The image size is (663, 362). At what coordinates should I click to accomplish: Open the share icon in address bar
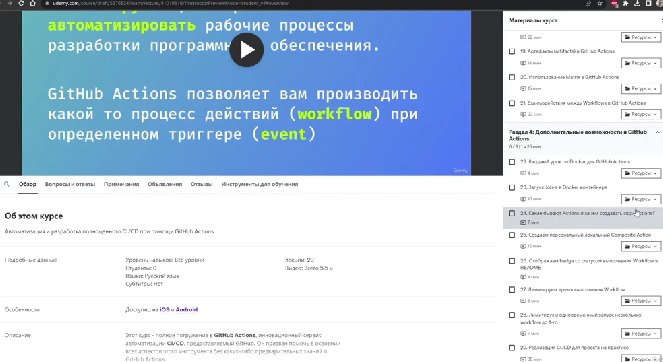point(588,3)
